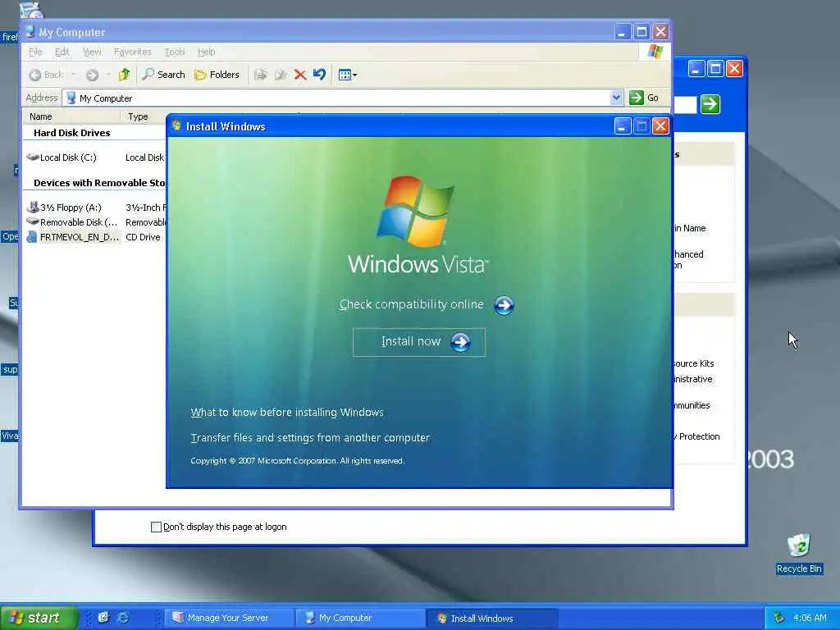Click green arrow button in Manage Your Server
Viewport: 840px width, 630px height.
tap(710, 104)
